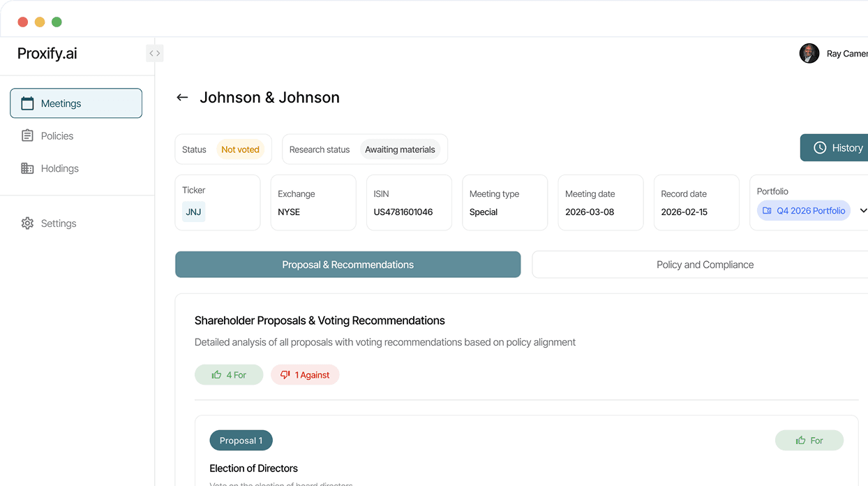Click the record date 2026-02-15
The width and height of the screenshot is (868, 486).
tap(684, 212)
